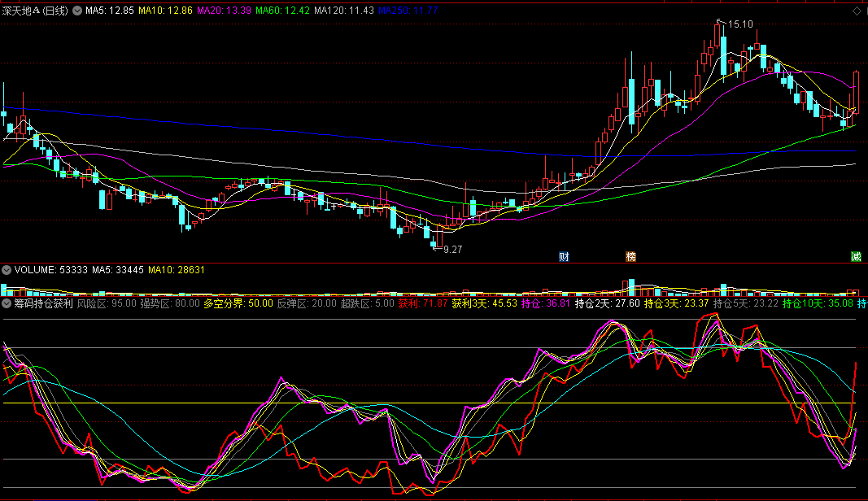Click the 9.27 low price marker
Viewport: 868px width, 501px height.
coord(453,250)
